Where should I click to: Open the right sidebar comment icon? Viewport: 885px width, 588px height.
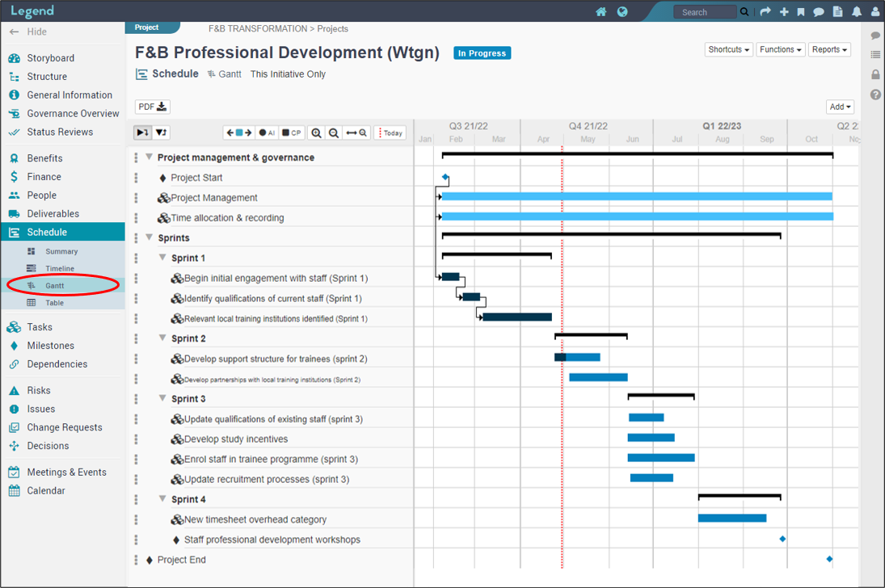(875, 36)
